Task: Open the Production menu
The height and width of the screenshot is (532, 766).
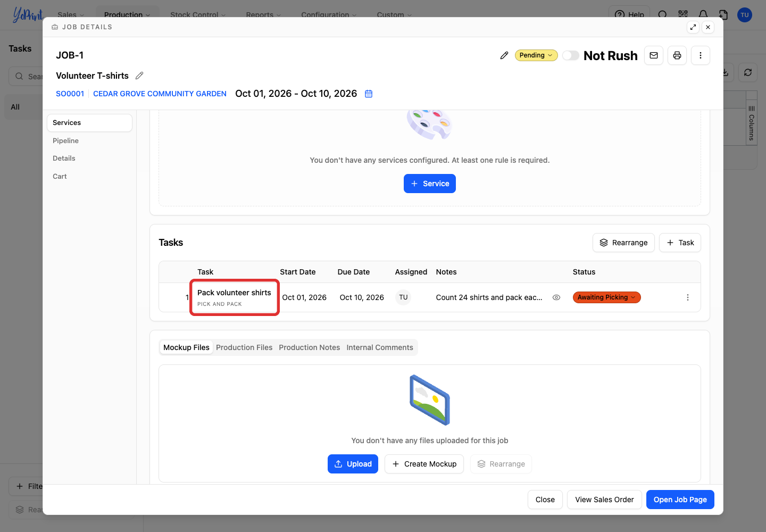Action: 127,14
